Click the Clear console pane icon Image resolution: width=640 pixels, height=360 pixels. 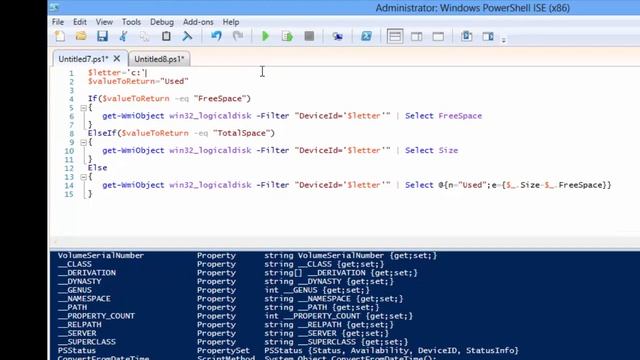click(x=187, y=36)
